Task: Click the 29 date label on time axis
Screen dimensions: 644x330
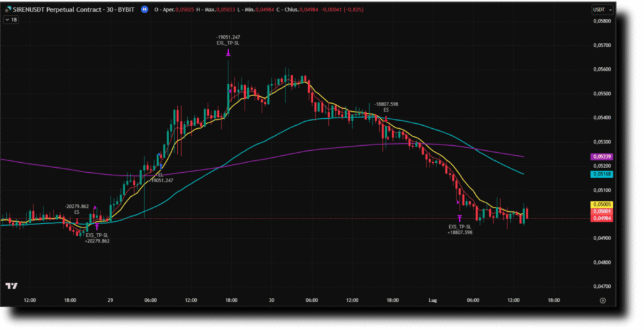Action: pyautogui.click(x=110, y=300)
